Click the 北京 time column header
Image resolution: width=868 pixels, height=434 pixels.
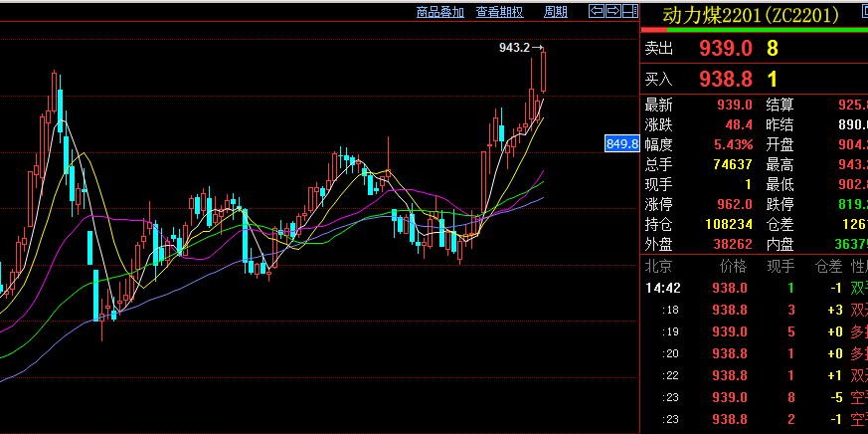[x=658, y=266]
